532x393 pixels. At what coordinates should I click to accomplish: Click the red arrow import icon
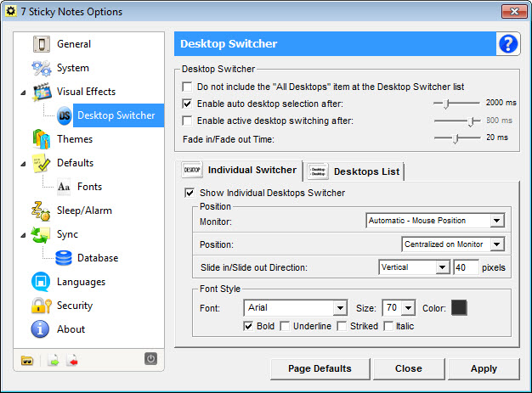point(72,361)
